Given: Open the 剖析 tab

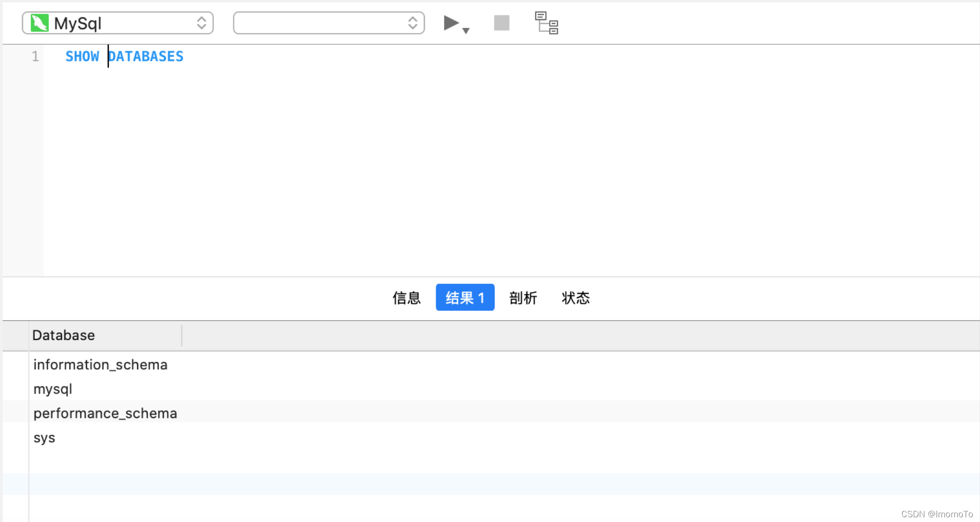Looking at the screenshot, I should coord(523,297).
